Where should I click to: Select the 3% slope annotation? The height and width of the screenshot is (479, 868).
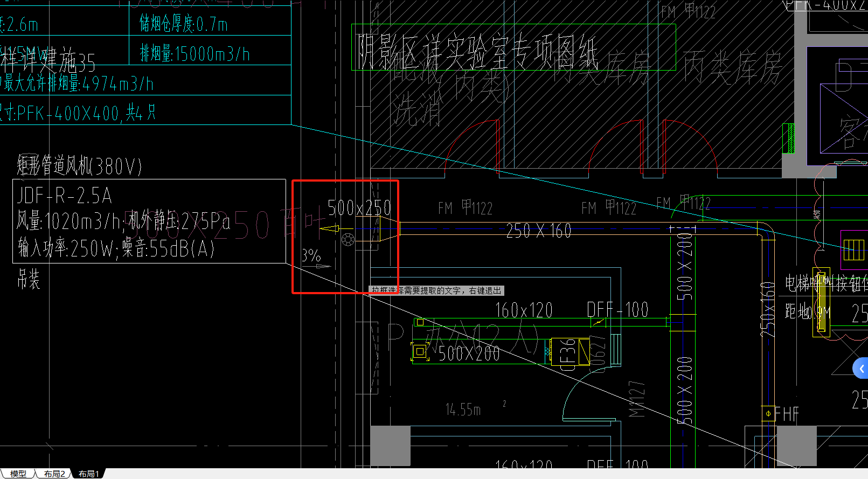[x=311, y=255]
